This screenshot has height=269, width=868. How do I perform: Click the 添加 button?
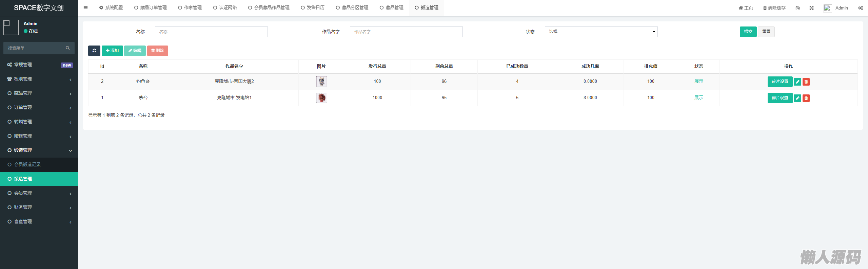(x=112, y=51)
